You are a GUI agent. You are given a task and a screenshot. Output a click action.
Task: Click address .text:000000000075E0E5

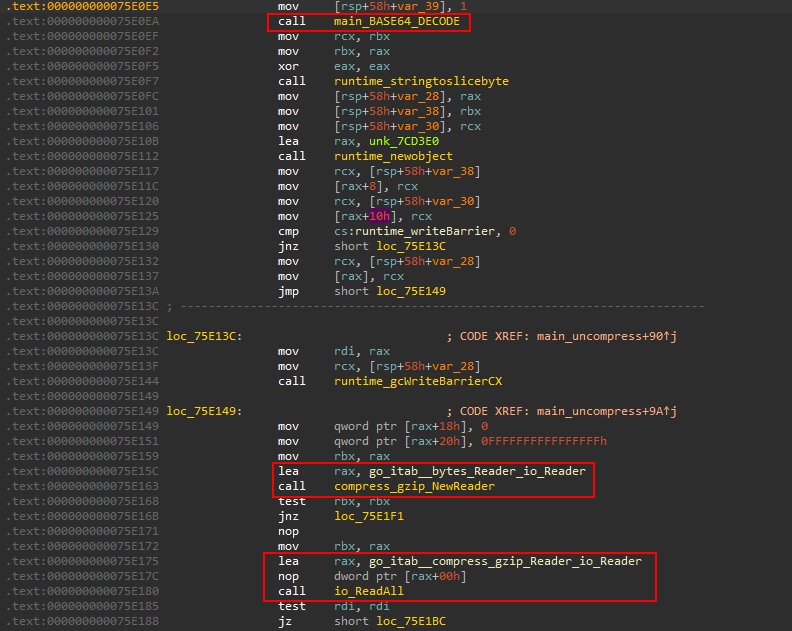click(82, 7)
